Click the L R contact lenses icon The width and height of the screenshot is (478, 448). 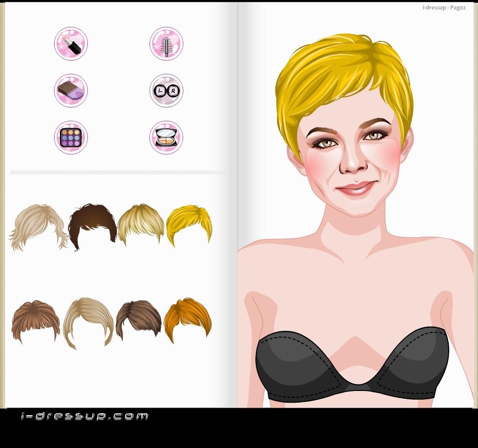pyautogui.click(x=166, y=91)
